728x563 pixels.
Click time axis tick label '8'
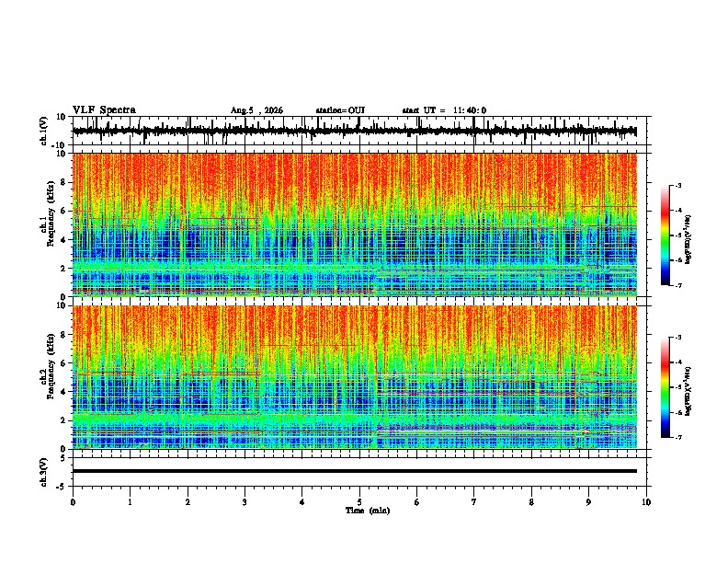pos(531,502)
